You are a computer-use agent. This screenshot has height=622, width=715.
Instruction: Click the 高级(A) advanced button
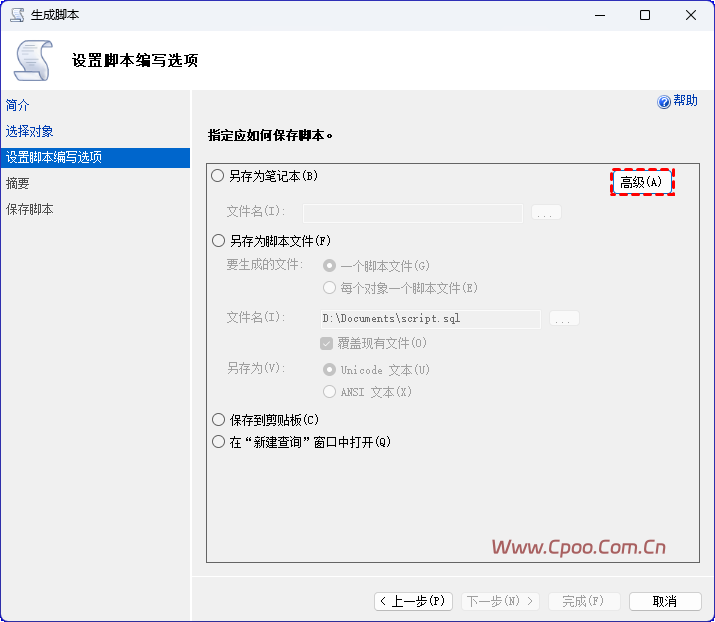[x=642, y=182]
